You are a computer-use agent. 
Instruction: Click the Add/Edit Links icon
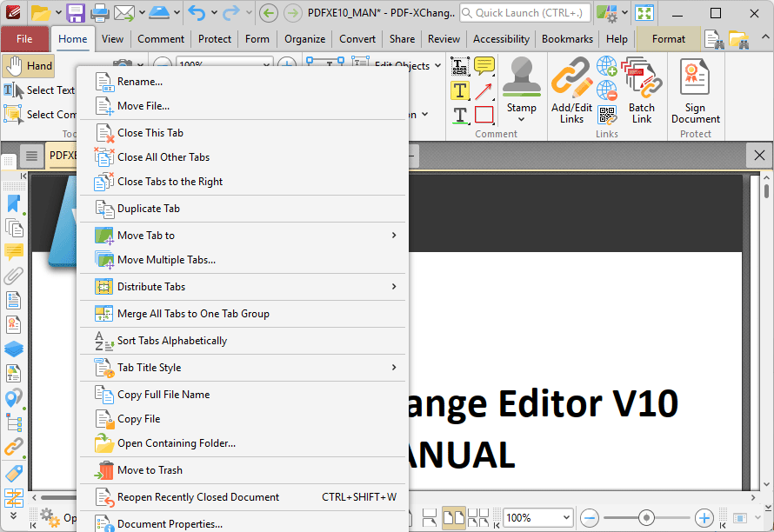pyautogui.click(x=571, y=90)
